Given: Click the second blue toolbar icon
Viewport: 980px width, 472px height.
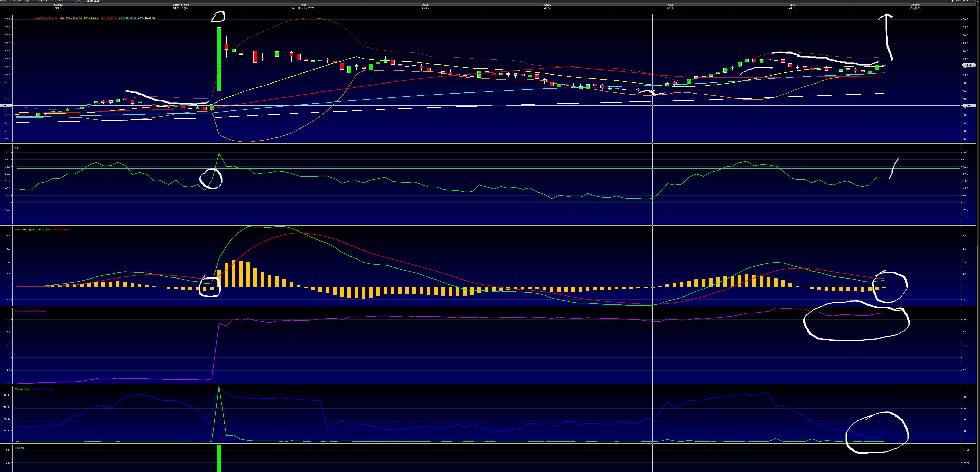Looking at the screenshot, I should [79, 1].
